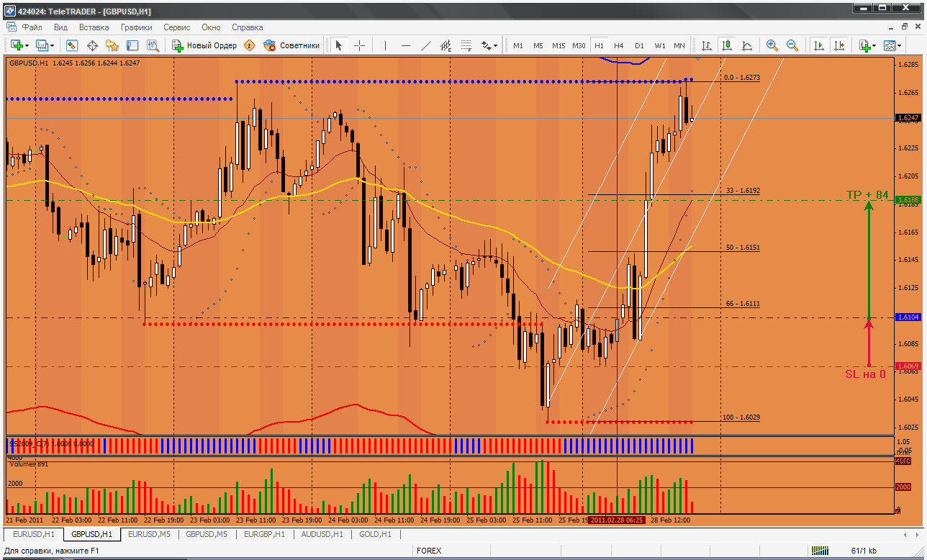Open the Графики menu
927x560 pixels.
tap(136, 27)
